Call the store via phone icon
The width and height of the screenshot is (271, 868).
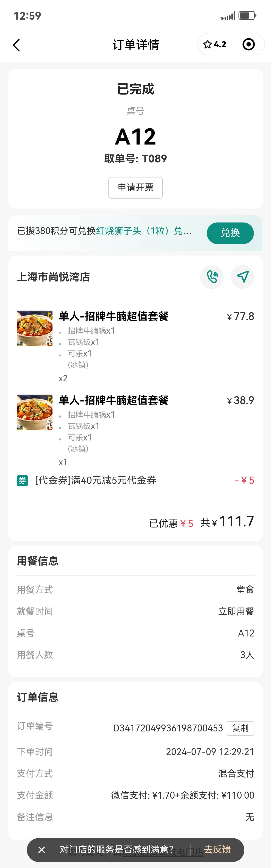[x=212, y=277]
